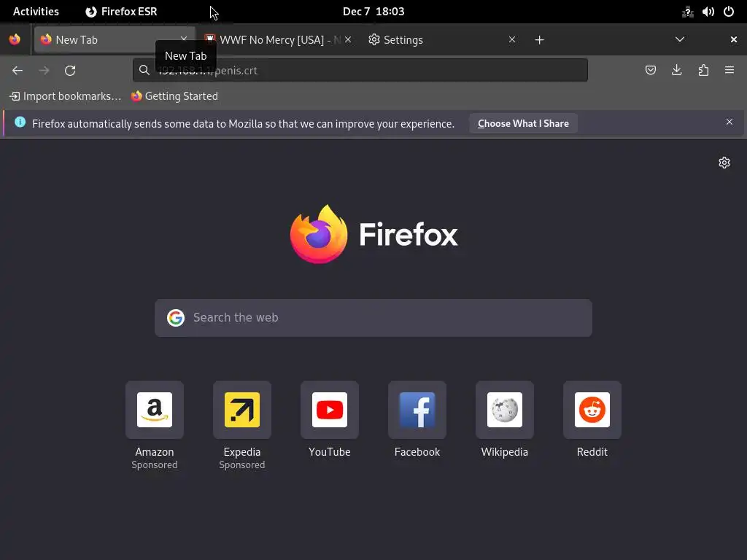The height and width of the screenshot is (560, 747).
Task: Open the Extensions puzzle icon
Action: point(703,71)
